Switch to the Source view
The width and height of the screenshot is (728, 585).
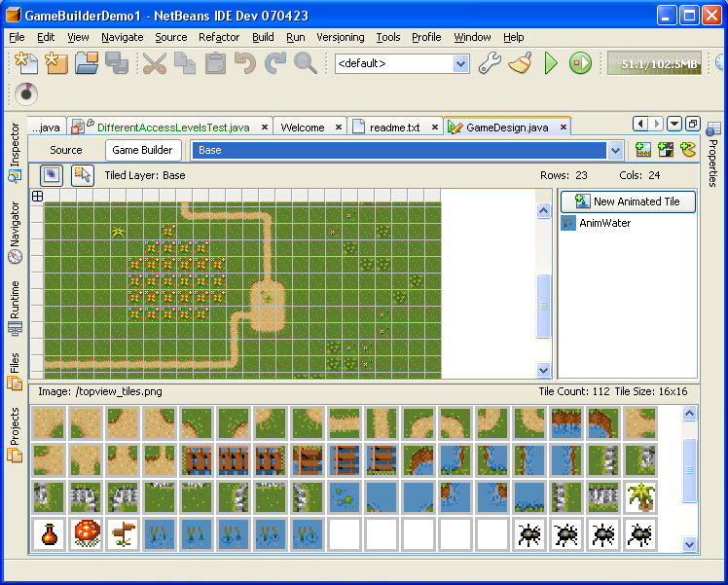tap(66, 150)
